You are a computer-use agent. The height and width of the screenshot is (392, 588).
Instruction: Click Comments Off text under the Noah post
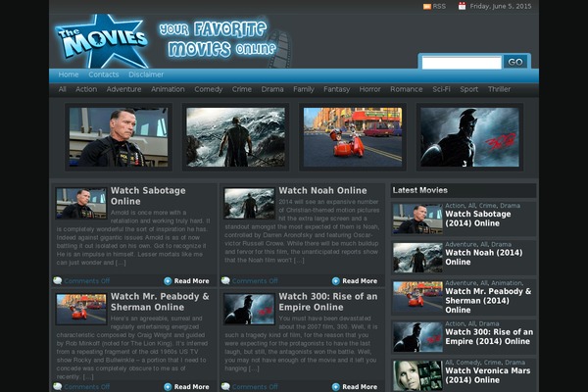pos(255,281)
